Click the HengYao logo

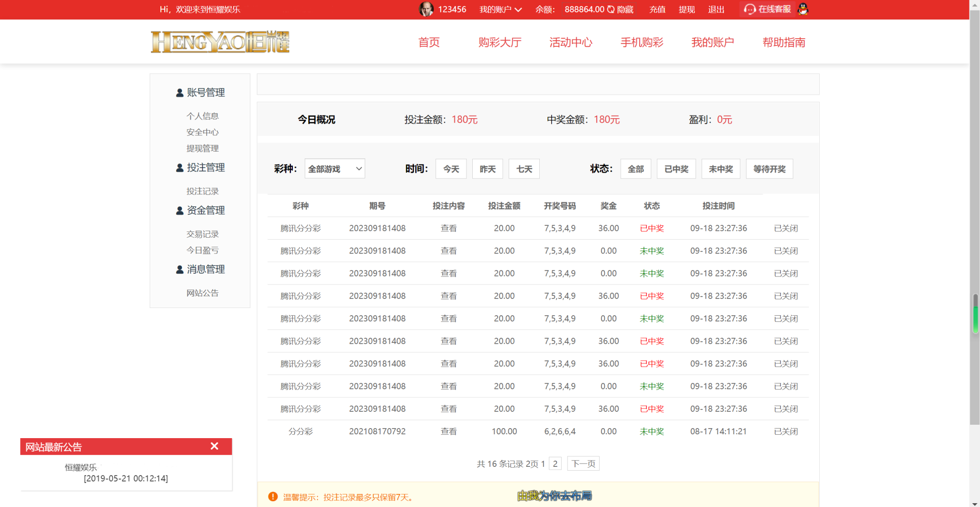(220, 42)
